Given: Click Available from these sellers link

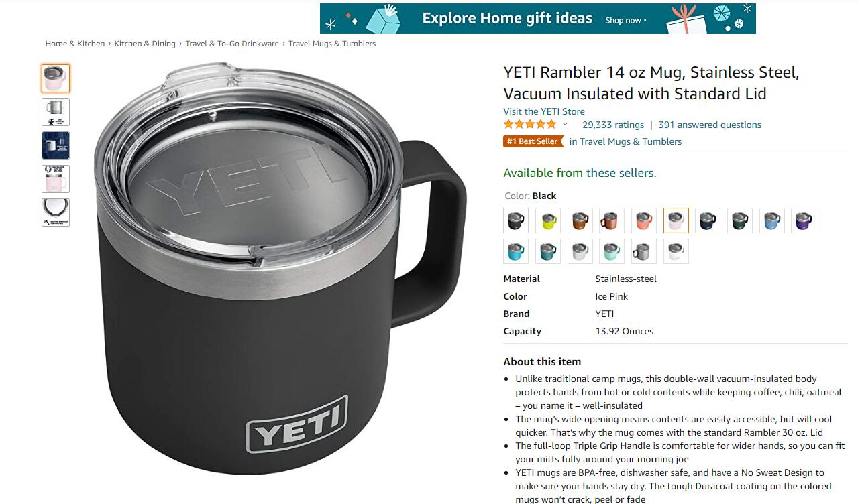Looking at the screenshot, I should [580, 173].
